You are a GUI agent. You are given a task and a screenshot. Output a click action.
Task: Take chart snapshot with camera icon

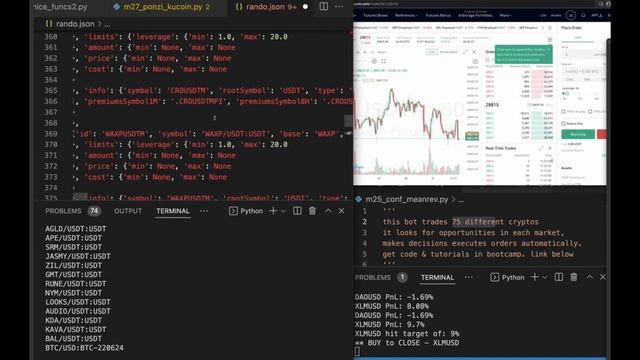pyautogui.click(x=475, y=61)
